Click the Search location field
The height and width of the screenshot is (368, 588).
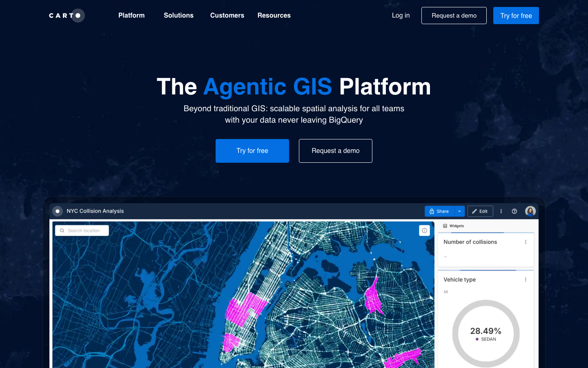pos(82,231)
